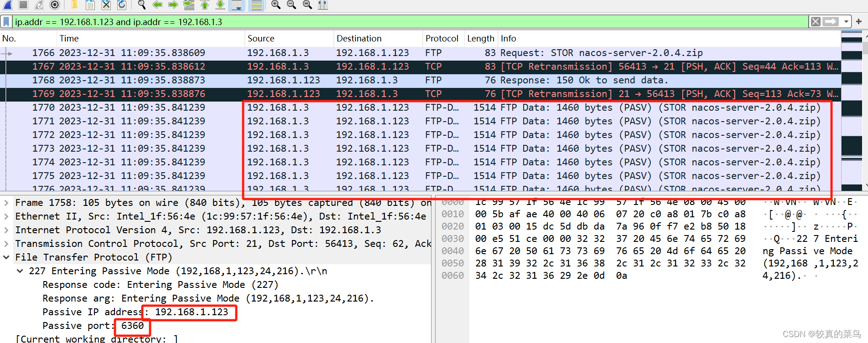Click ASCII text 'ng Passi ve Mode'

(x=807, y=251)
